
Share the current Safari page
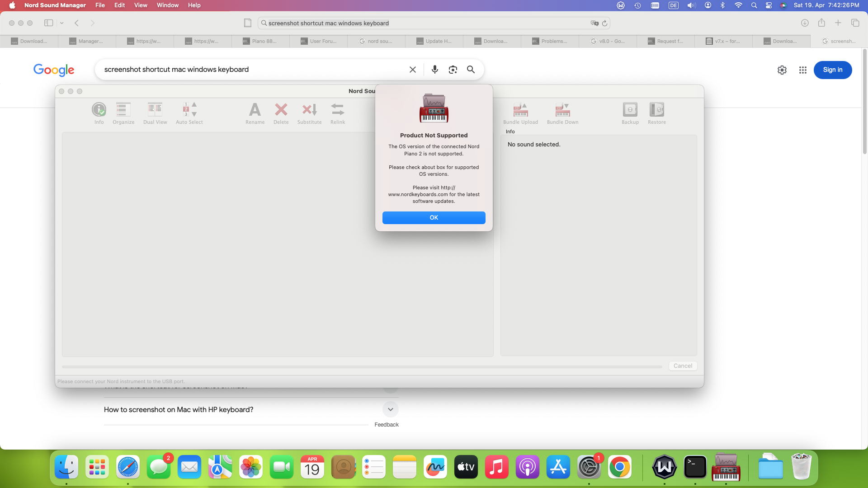[821, 23]
